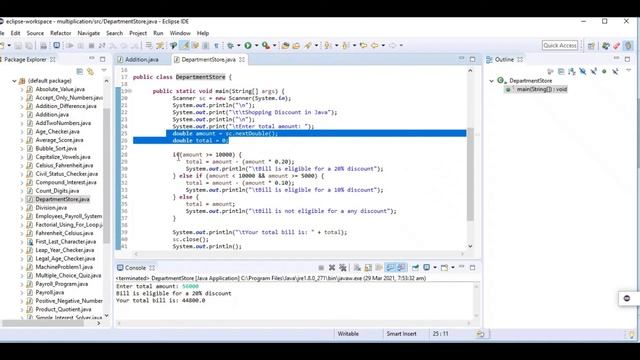Click the Quick Access search field
Image resolution: width=640 pixels, height=360 pixels.
point(560,45)
